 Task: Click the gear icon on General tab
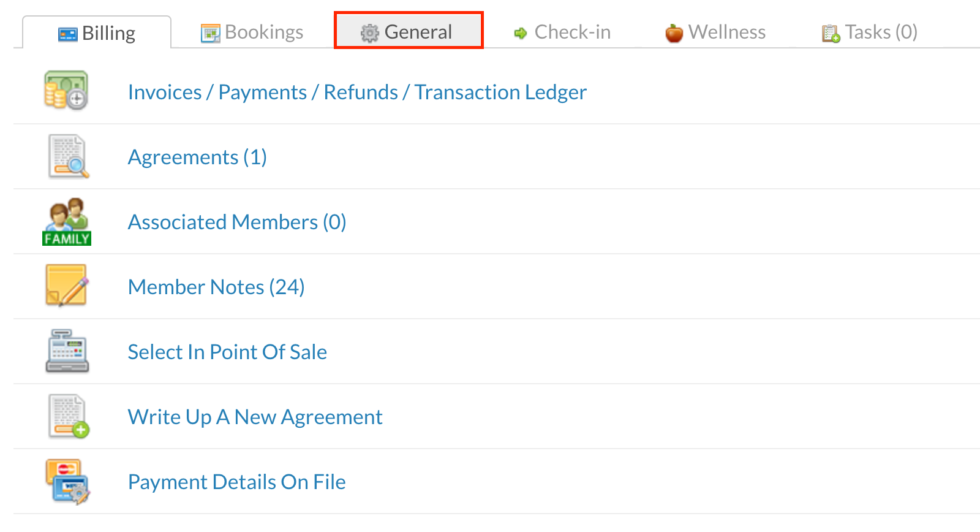[369, 33]
